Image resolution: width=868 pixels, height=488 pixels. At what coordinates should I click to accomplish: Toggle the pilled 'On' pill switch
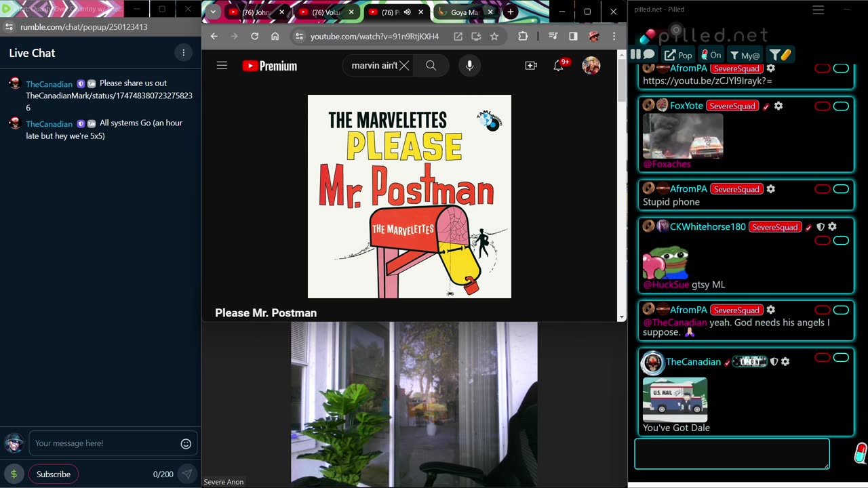click(711, 55)
